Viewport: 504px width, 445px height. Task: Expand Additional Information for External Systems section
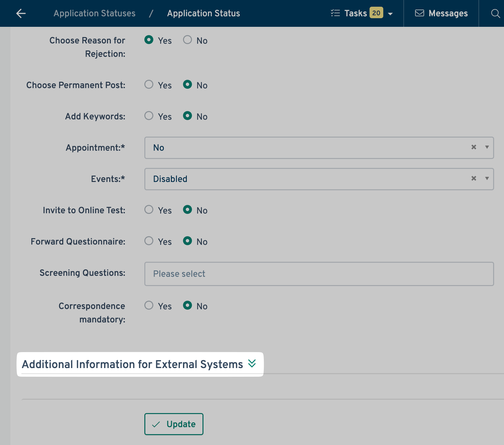coord(132,364)
